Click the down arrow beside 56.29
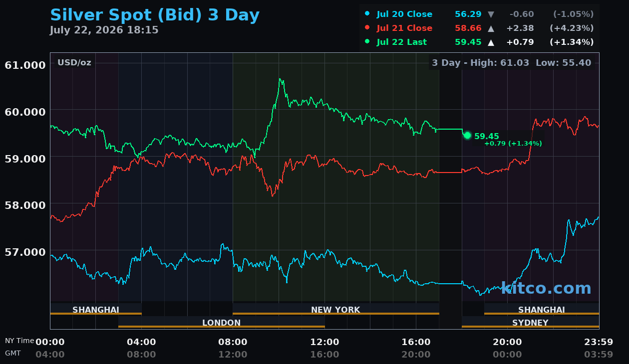Image resolution: width=629 pixels, height=364 pixels. point(491,14)
